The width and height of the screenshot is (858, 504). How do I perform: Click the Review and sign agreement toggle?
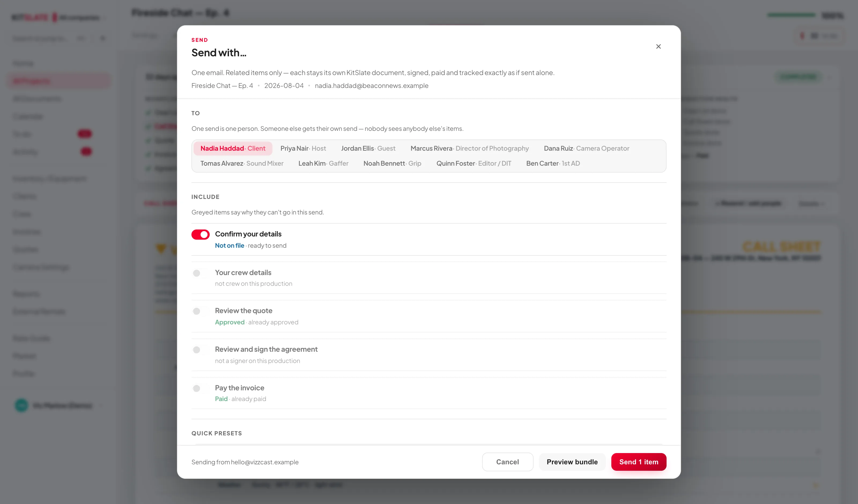tap(200, 350)
